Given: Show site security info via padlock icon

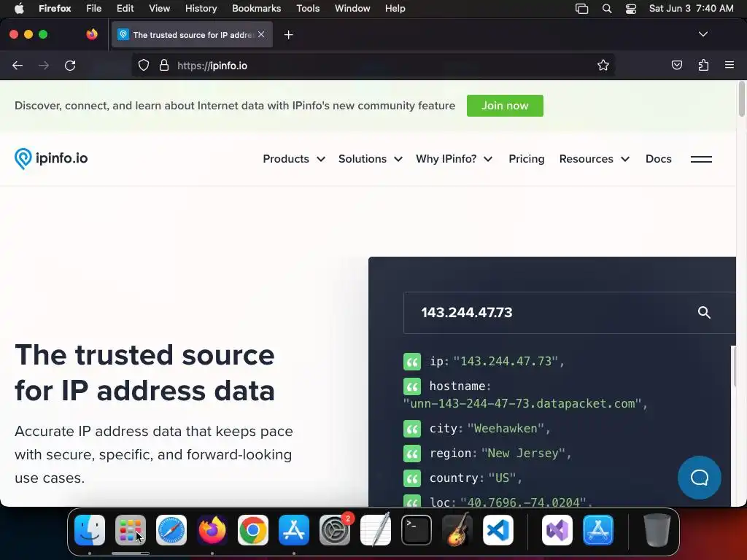Looking at the screenshot, I should [x=164, y=65].
